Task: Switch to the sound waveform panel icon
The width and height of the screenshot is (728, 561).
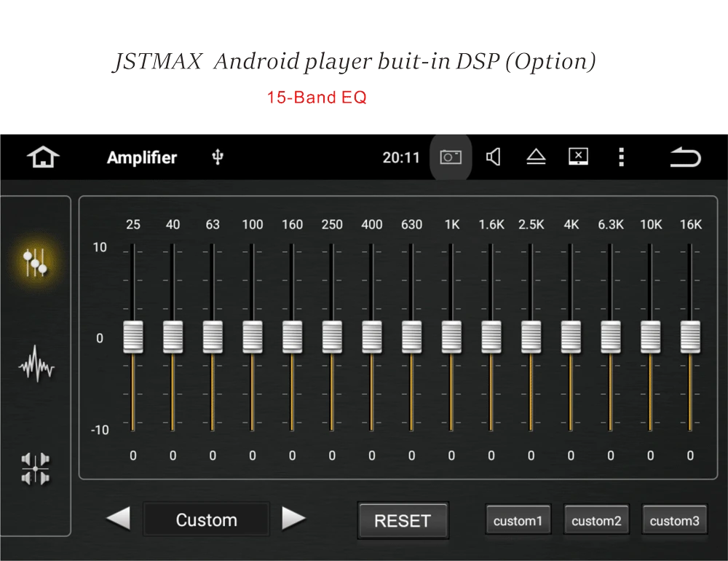Action: pos(36,364)
